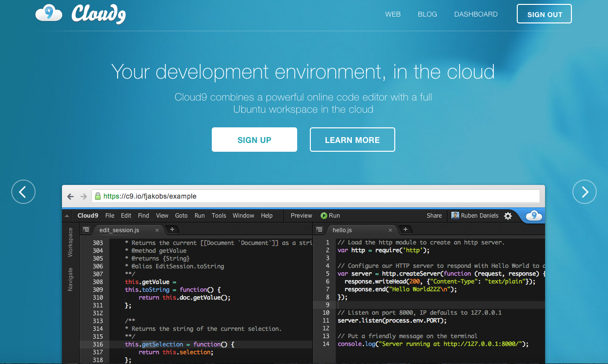This screenshot has width=608, height=364.
Task: Click Share in the IDE toolbar
Action: (434, 216)
